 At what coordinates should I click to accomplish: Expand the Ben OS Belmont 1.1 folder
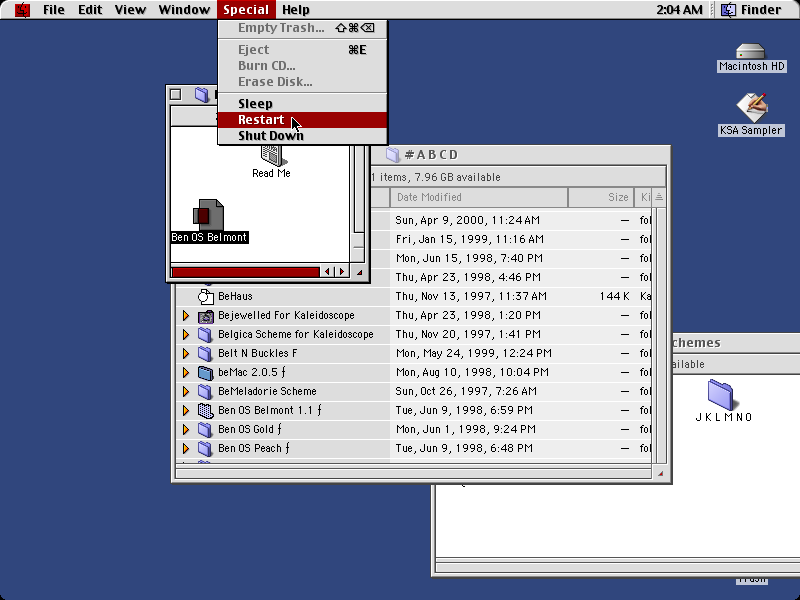(x=186, y=411)
